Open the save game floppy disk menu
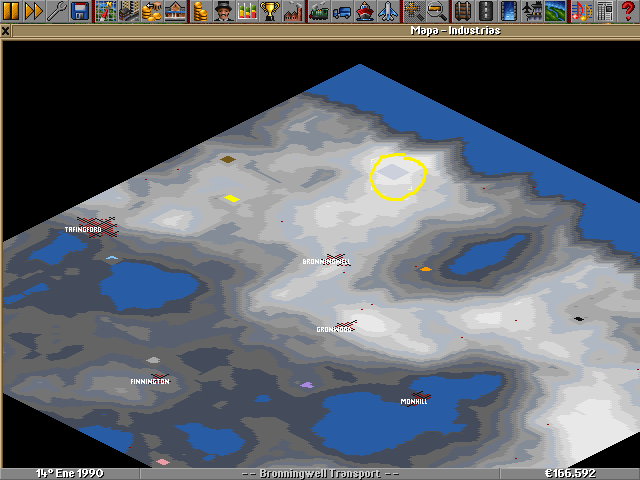This screenshot has width=640, height=480. 80,11
